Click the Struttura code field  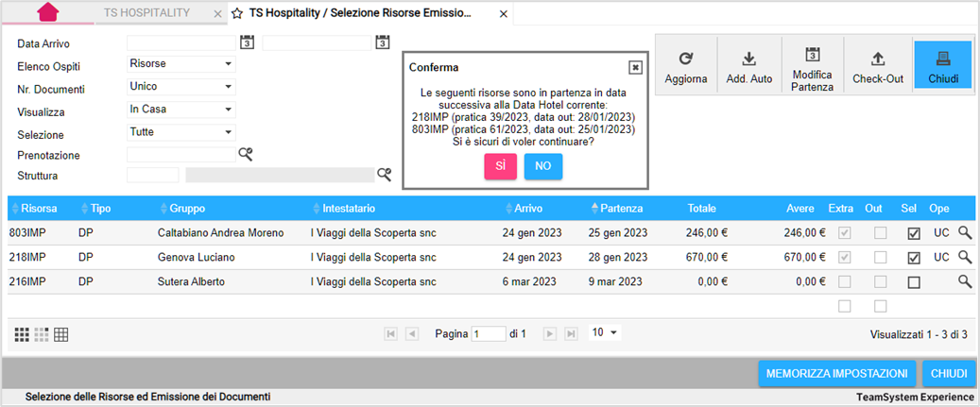pos(152,176)
